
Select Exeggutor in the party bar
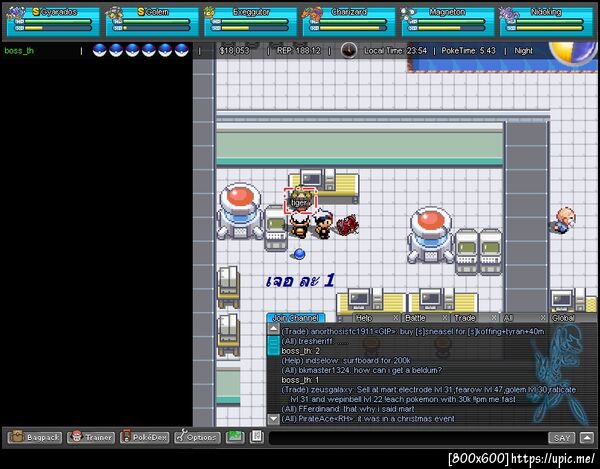pyautogui.click(x=251, y=21)
